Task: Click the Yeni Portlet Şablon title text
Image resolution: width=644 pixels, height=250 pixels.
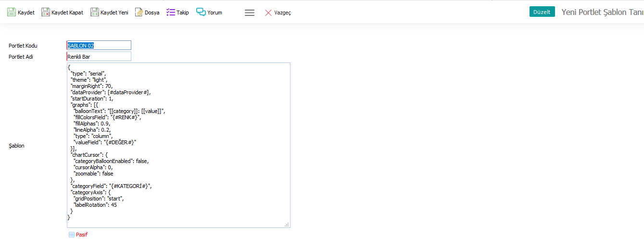Action: [x=602, y=12]
